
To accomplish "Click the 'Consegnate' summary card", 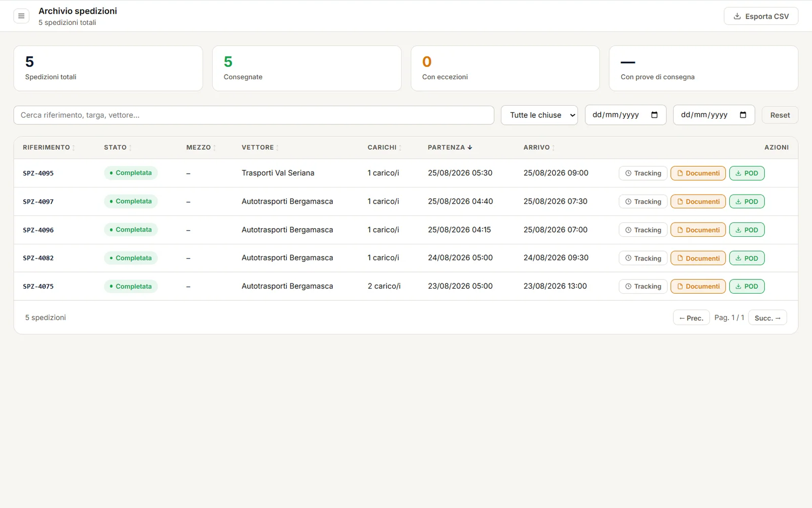I will click(x=307, y=69).
